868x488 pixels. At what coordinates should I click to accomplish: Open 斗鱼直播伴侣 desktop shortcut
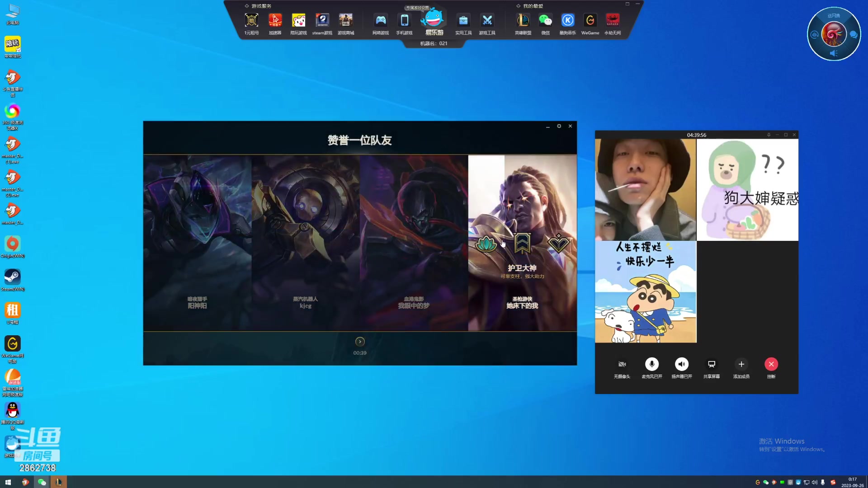tap(13, 83)
